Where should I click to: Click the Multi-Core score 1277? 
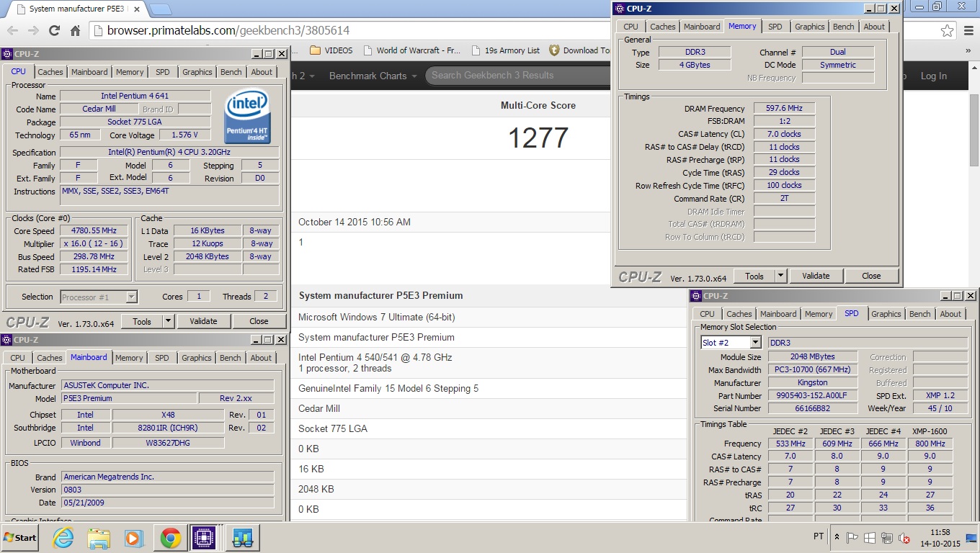pyautogui.click(x=538, y=138)
